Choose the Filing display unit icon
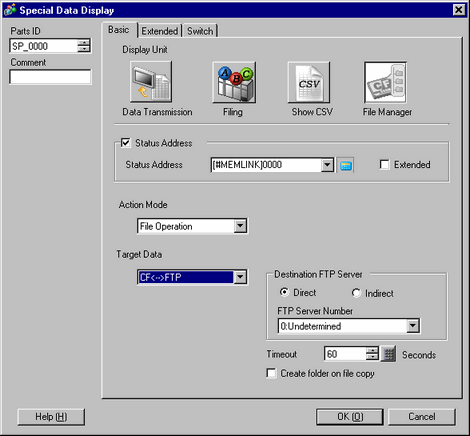Viewport: 470px width, 436px height. (x=234, y=82)
